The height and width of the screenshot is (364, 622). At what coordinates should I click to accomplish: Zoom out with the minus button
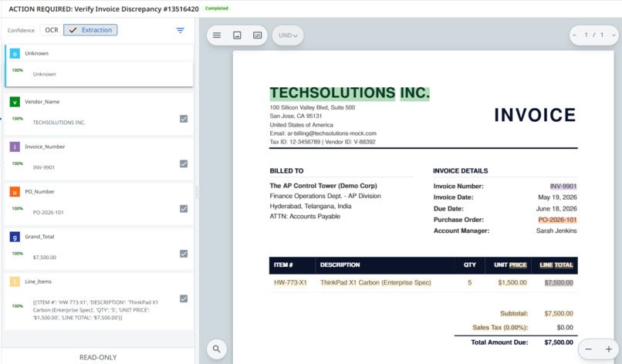click(x=589, y=349)
